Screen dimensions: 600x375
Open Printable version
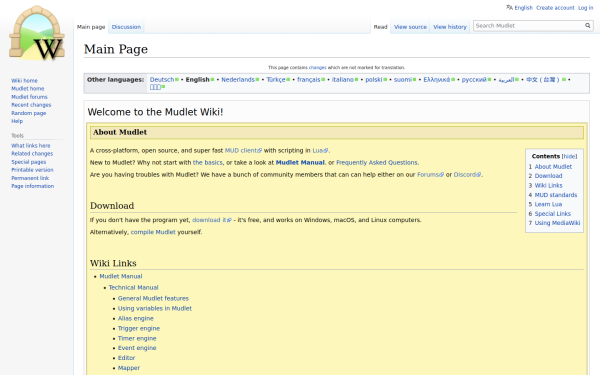(x=32, y=170)
